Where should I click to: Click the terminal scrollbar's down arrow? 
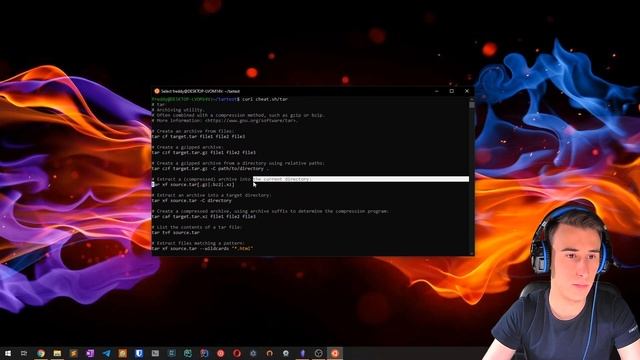(471, 253)
